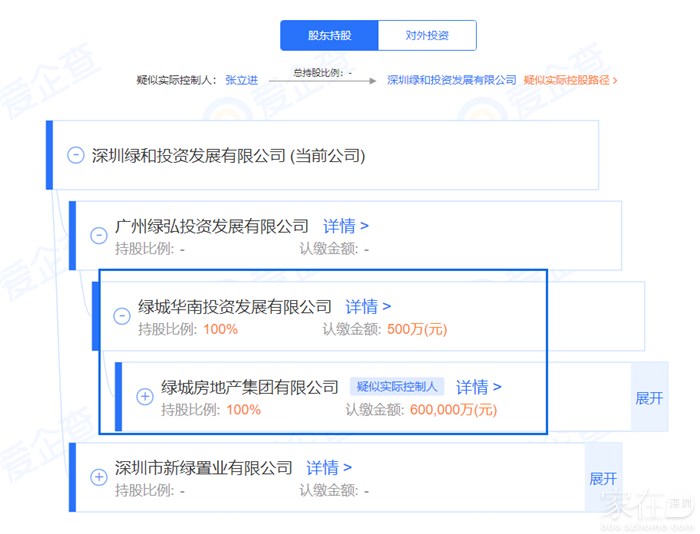
Task: Open 详情 for 绿城房地产集团有限公司
Action: (479, 387)
